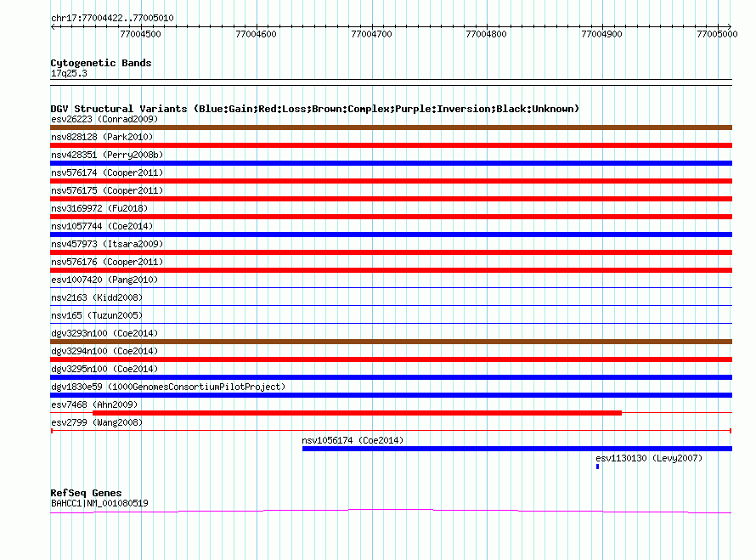Viewport: 756px width, 560px height.
Task: Click the 17q25.3 cytogenetic band label
Action: tap(69, 73)
